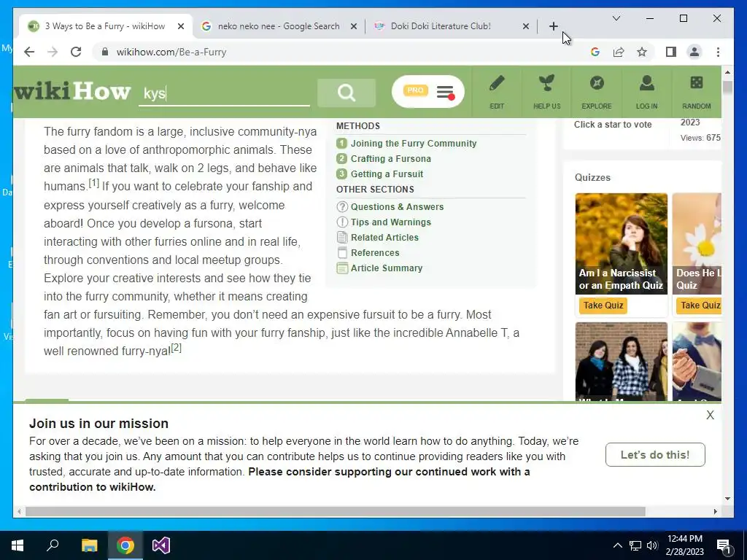Click the padlock site info icon
Viewport: 747px width, 560px height.
pyautogui.click(x=105, y=52)
